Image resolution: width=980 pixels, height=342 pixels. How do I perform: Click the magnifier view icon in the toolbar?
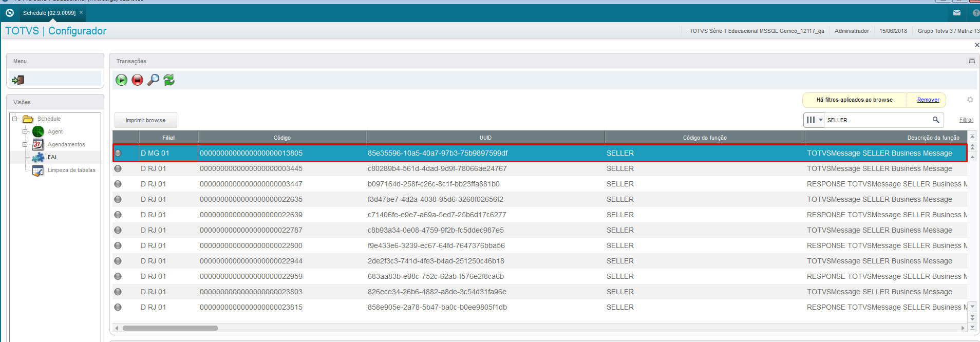click(153, 80)
